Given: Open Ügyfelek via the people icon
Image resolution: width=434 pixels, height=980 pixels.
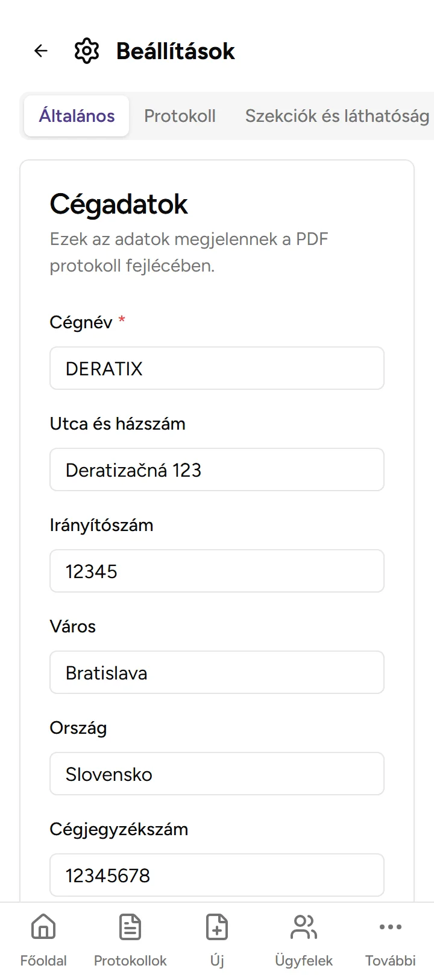Looking at the screenshot, I should click(x=304, y=927).
